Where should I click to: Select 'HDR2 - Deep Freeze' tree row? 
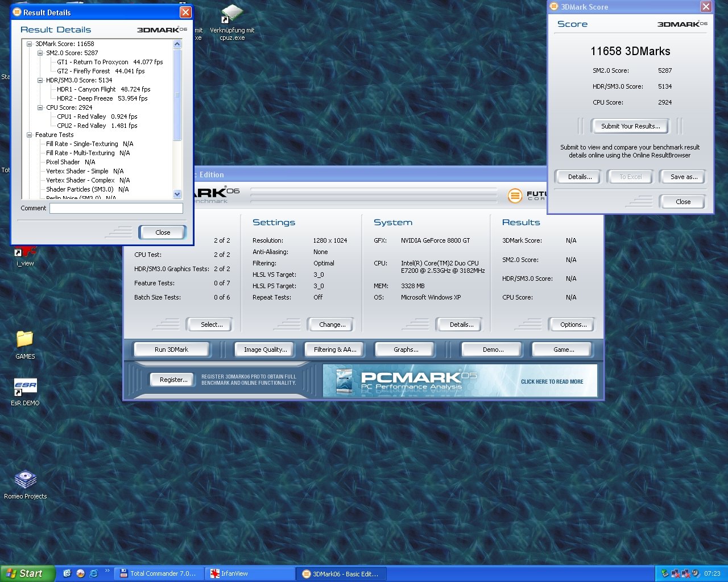pos(102,98)
